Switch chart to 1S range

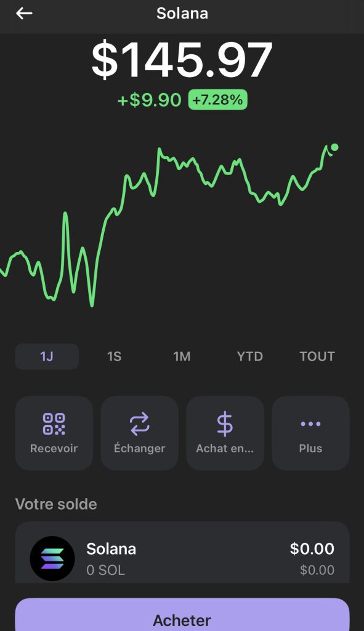(x=114, y=357)
